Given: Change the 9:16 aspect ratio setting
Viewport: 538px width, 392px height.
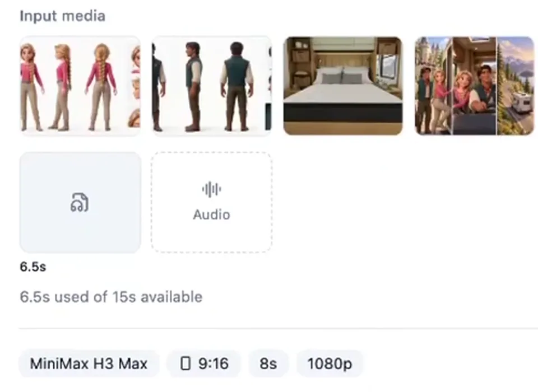Looking at the screenshot, I should click(204, 363).
